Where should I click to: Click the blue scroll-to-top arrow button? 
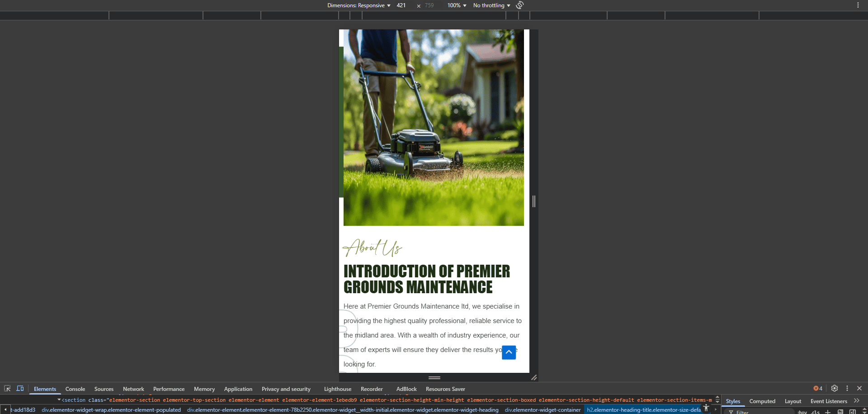tap(509, 352)
